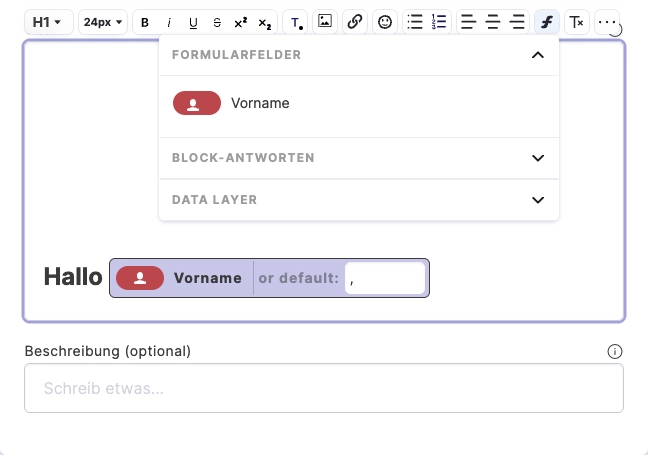Toggle underline formatting
Image resolution: width=648 pixels, height=455 pixels.
tap(193, 22)
